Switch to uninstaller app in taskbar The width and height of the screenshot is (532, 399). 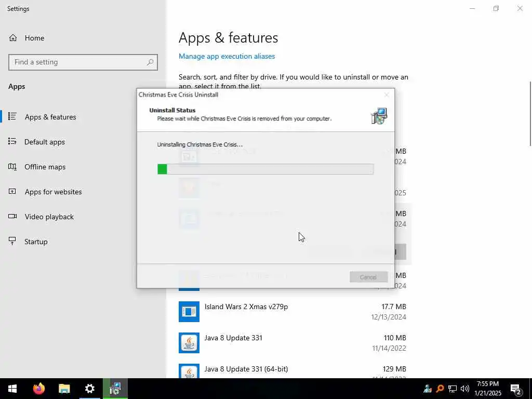click(x=115, y=389)
